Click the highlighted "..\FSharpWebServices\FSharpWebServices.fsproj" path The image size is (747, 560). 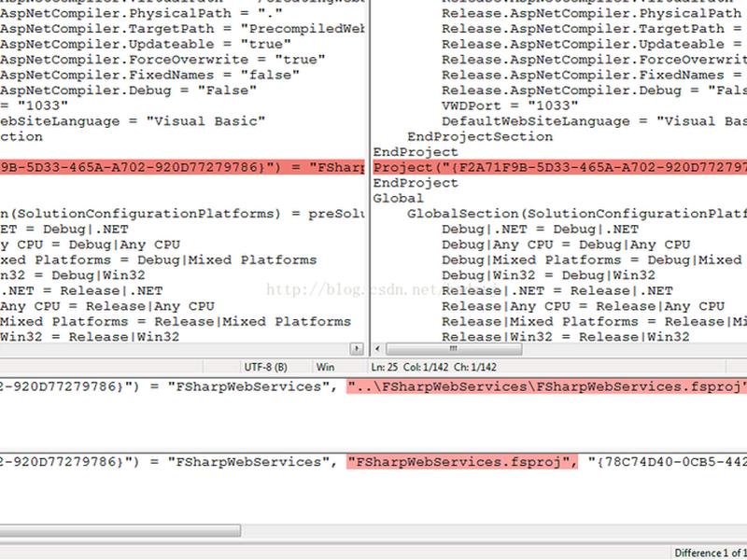pos(546,386)
